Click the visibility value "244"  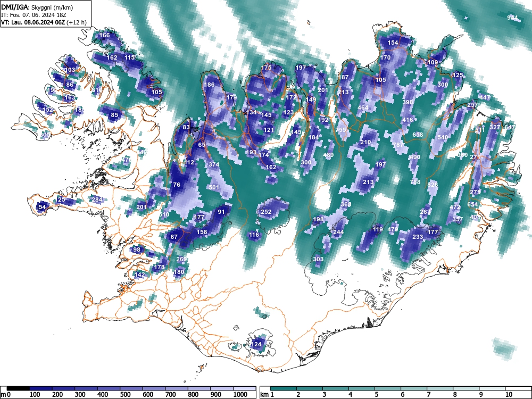(x=338, y=232)
